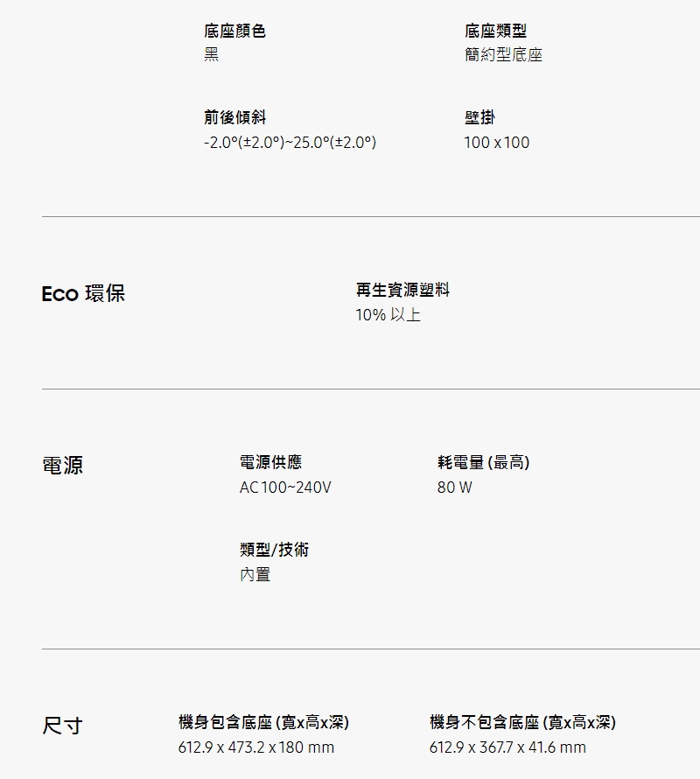
Task: Click the 再生資源塑料 label
Action: (402, 290)
